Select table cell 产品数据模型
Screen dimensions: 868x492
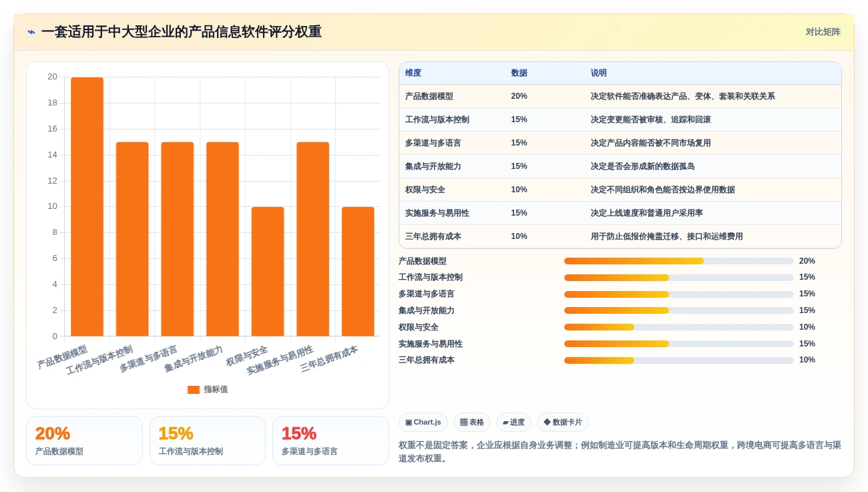click(429, 96)
